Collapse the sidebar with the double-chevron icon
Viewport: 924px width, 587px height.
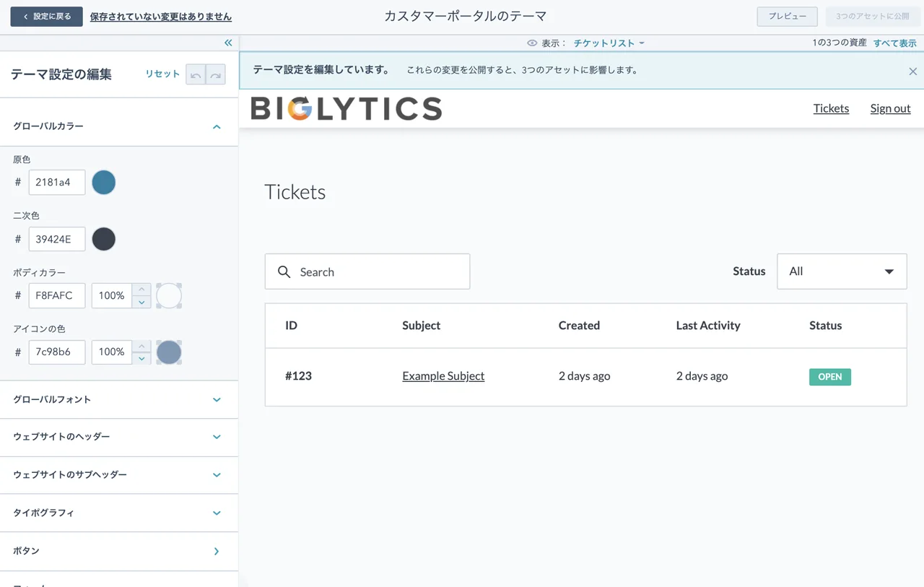228,43
